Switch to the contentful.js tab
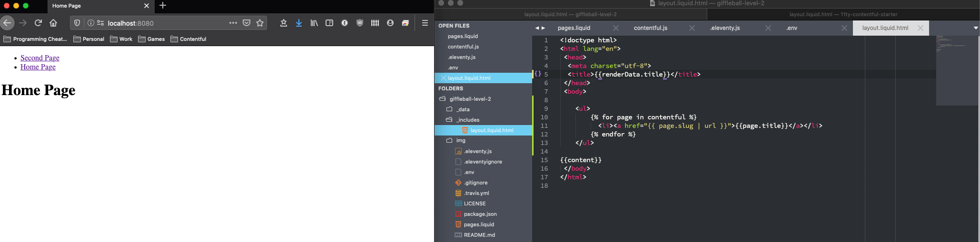 (650, 28)
